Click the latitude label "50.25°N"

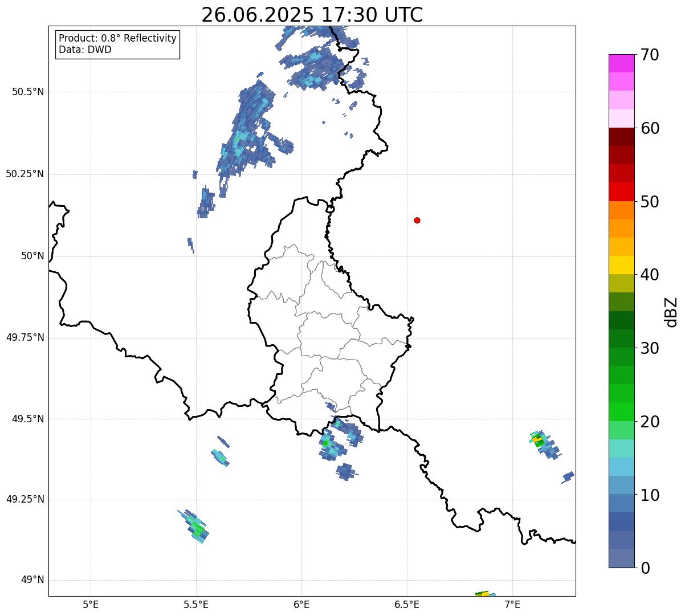tap(25, 174)
